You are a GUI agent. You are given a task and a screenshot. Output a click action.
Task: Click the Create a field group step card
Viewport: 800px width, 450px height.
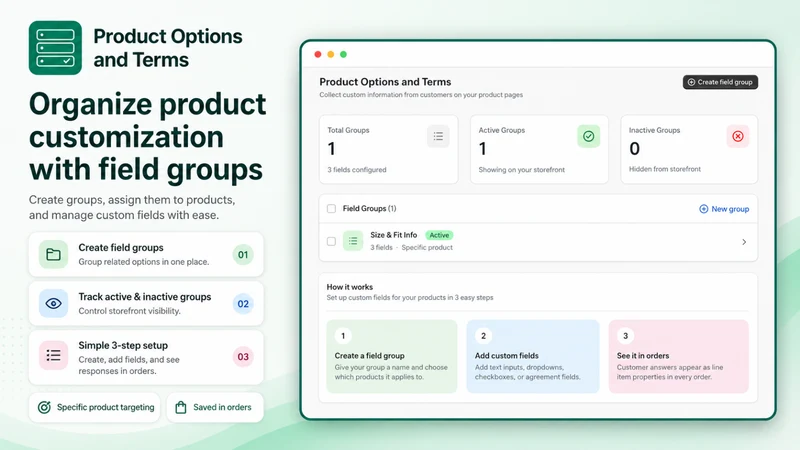pos(391,356)
